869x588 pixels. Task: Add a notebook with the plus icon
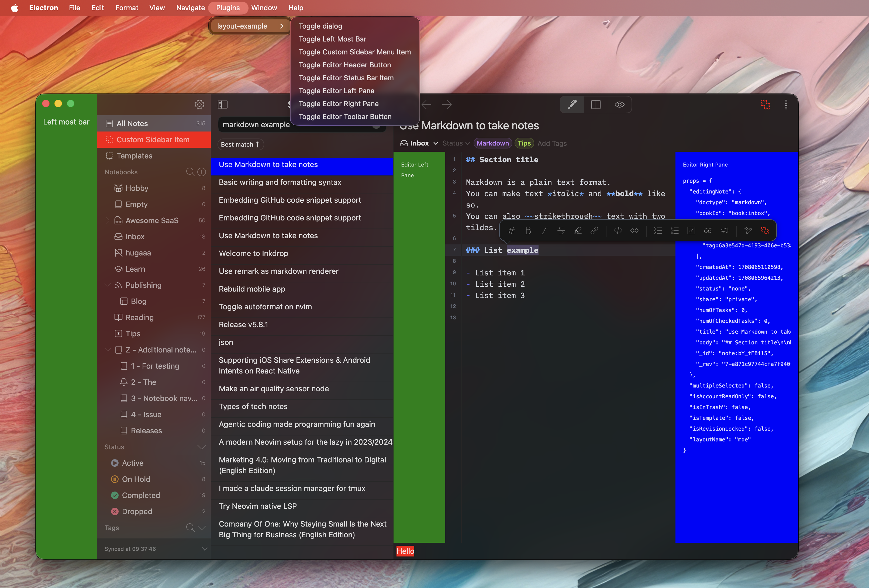pos(202,172)
